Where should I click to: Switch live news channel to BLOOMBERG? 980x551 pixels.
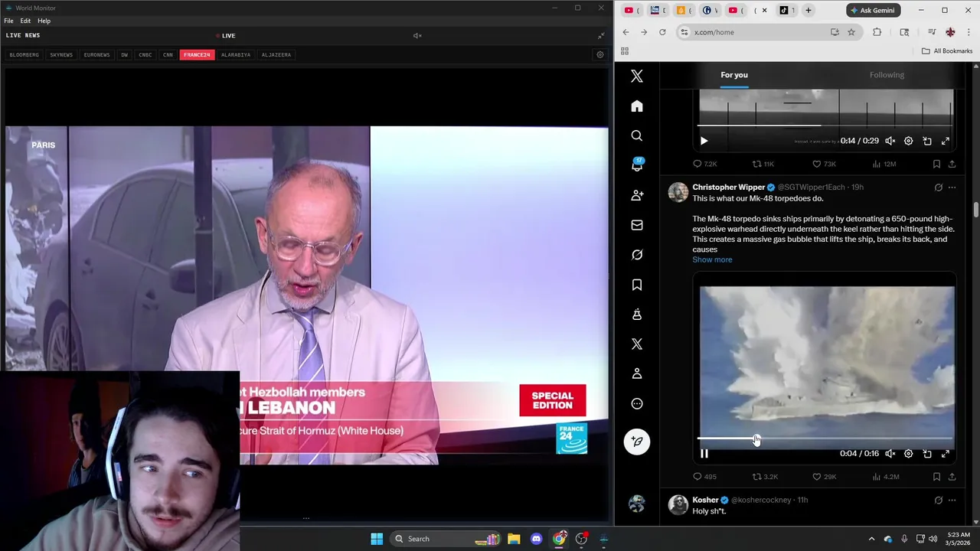coord(24,54)
